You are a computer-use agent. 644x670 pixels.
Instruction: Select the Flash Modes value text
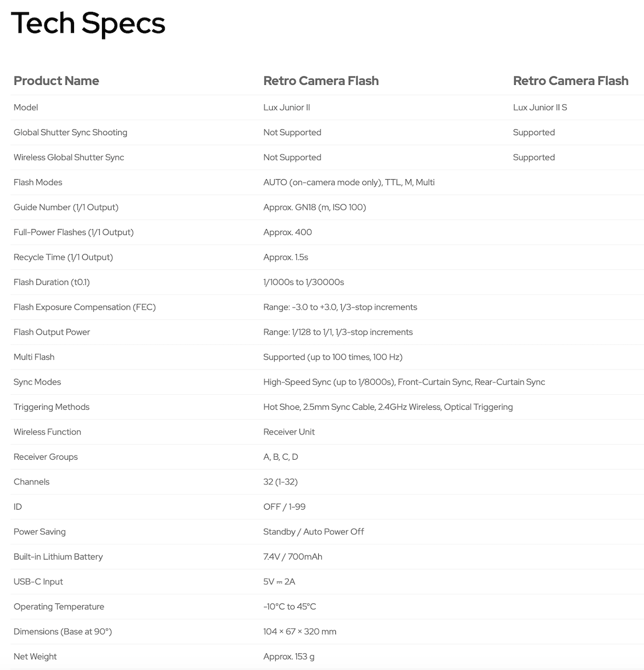point(349,182)
